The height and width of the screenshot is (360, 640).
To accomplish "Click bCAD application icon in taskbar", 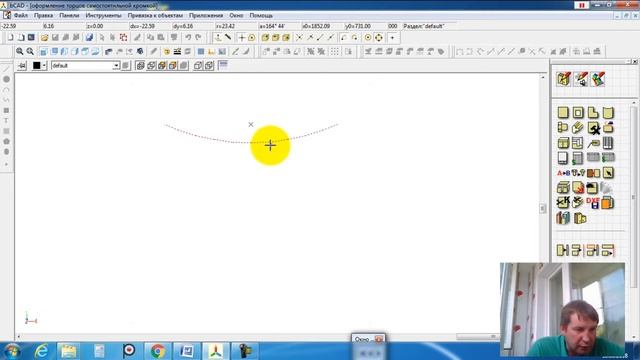I will tap(216, 351).
